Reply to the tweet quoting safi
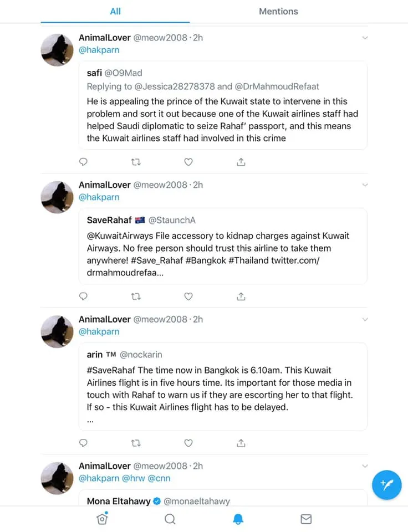 click(x=83, y=162)
